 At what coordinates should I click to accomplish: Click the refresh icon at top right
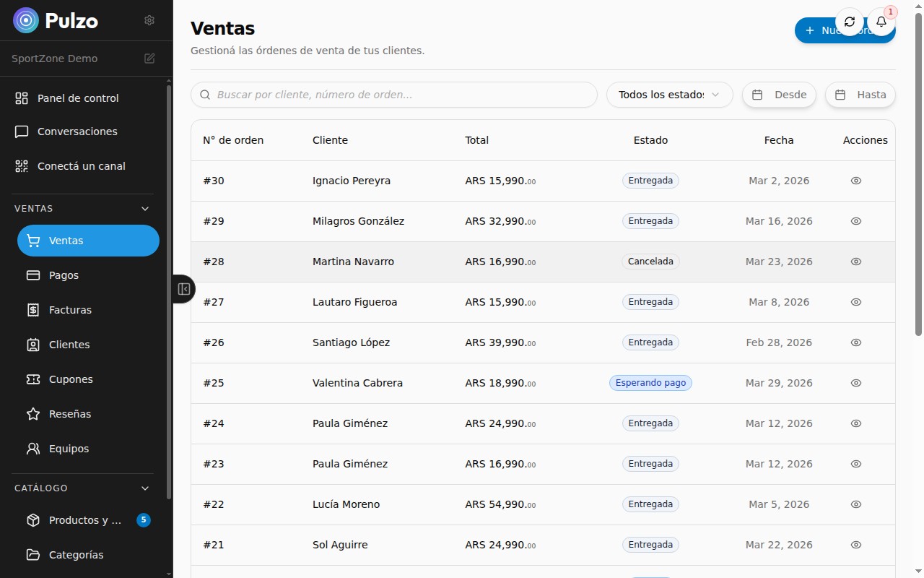pyautogui.click(x=850, y=22)
